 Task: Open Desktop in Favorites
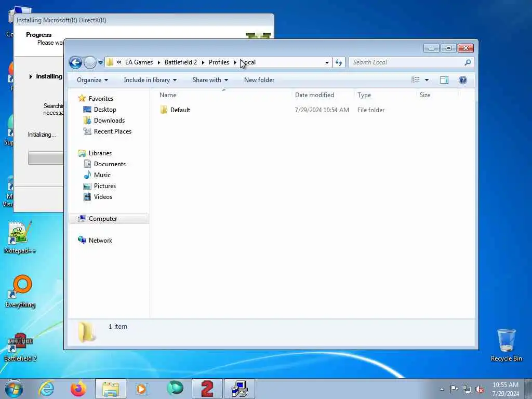105,110
